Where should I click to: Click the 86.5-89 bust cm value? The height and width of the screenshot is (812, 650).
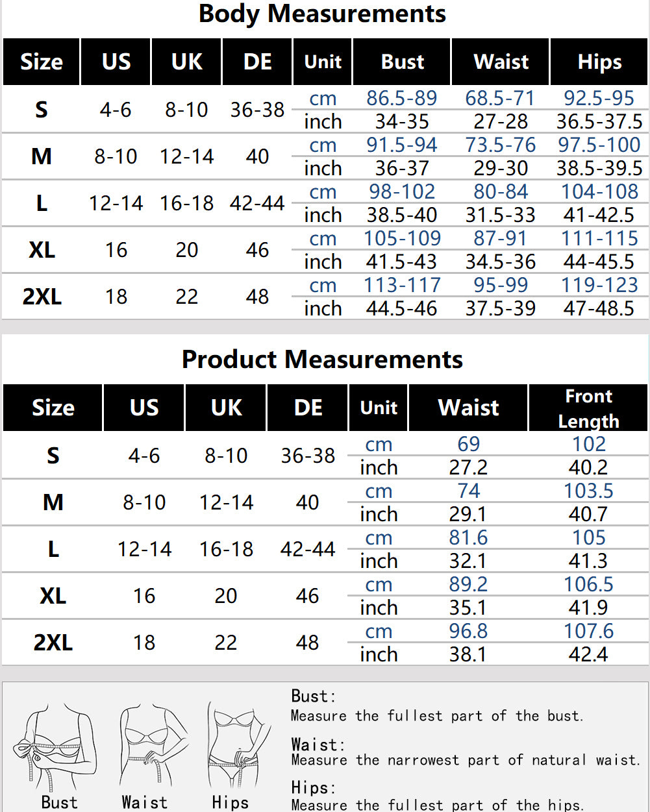click(402, 99)
